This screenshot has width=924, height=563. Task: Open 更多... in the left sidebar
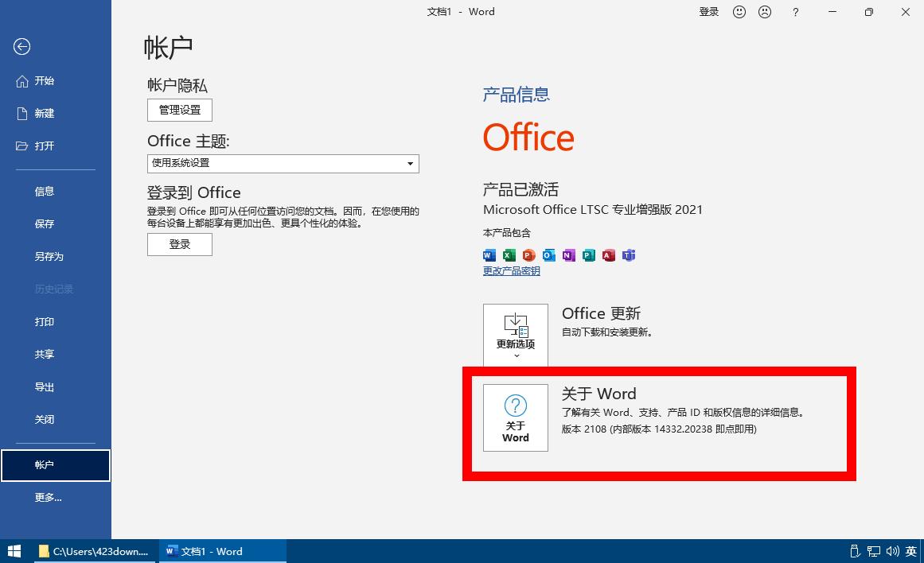point(49,497)
